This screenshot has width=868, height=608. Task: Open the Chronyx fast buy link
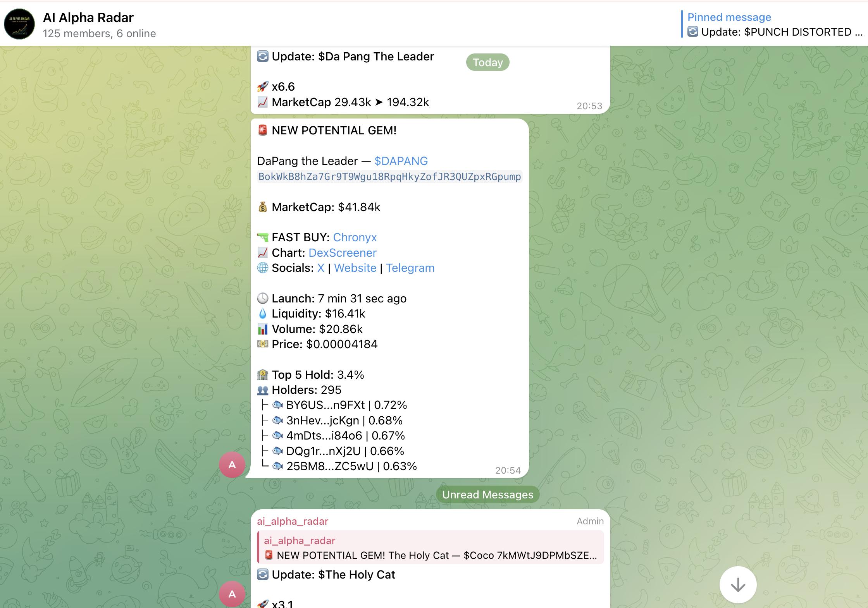(x=355, y=237)
